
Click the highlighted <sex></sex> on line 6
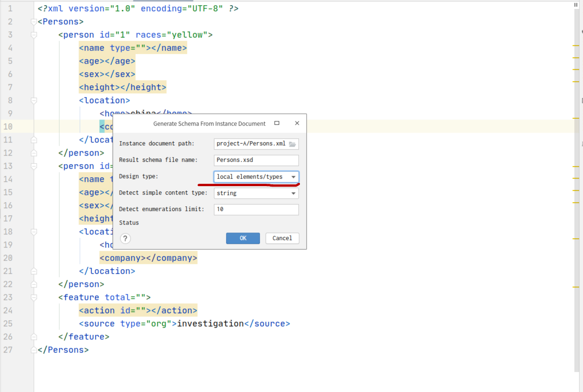(x=107, y=74)
